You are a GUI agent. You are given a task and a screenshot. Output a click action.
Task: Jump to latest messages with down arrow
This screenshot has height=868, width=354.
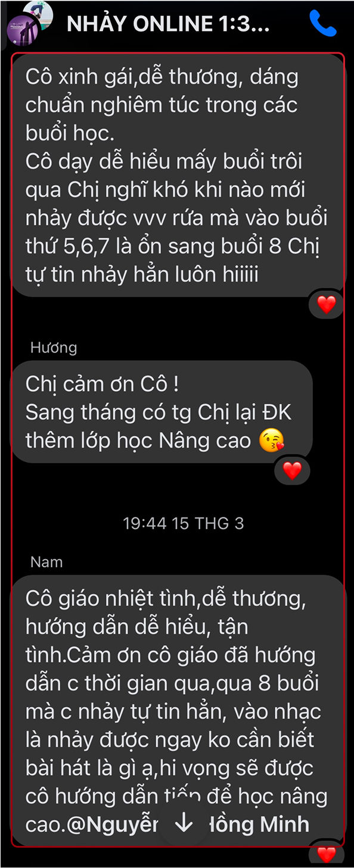click(x=184, y=823)
